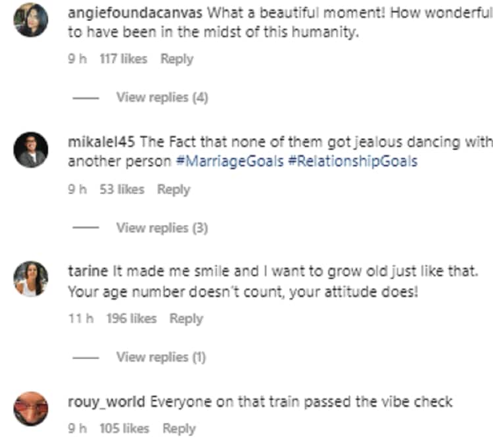Expand View replies (3) thread

(162, 228)
